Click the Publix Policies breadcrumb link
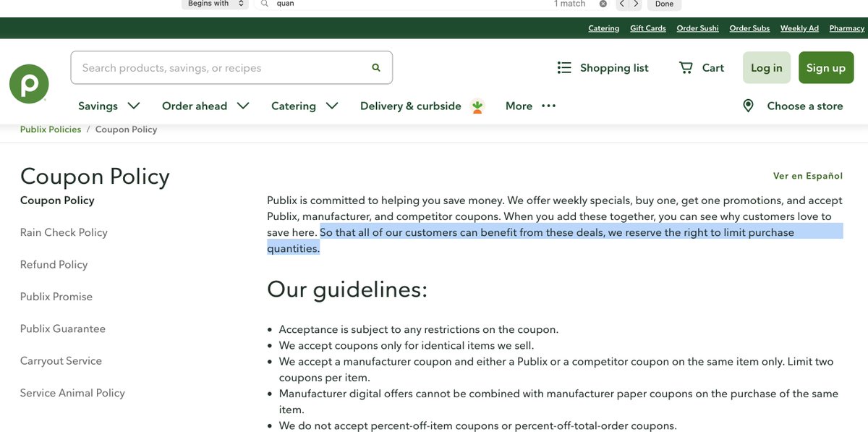The height and width of the screenshot is (432, 868). point(51,130)
